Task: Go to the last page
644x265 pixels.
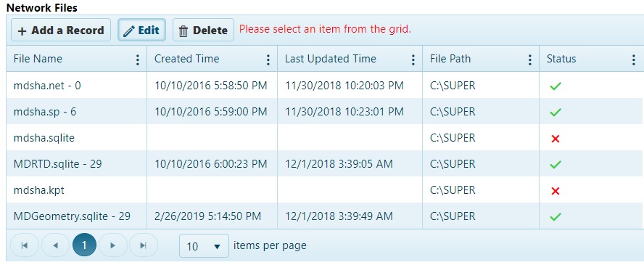Action: [x=144, y=245]
